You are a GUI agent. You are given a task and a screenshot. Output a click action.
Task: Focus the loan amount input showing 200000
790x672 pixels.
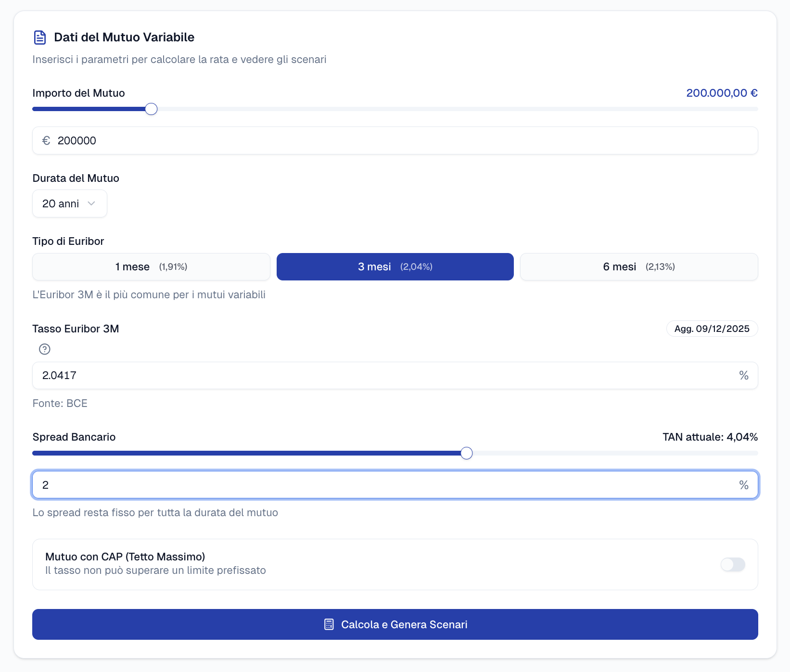click(x=395, y=140)
